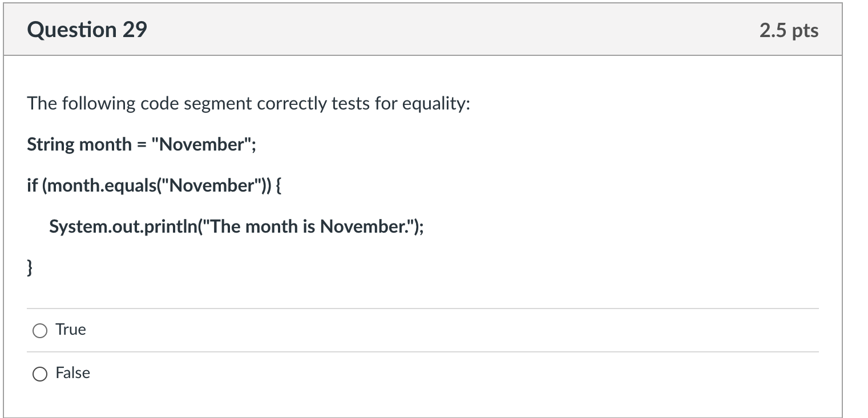Click inside the False answer row

pyautogui.click(x=228, y=374)
